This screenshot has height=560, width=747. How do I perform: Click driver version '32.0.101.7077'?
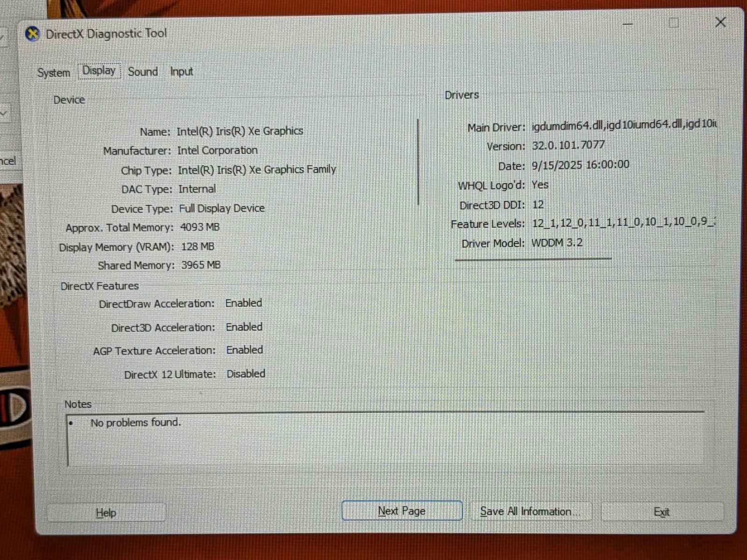point(568,145)
